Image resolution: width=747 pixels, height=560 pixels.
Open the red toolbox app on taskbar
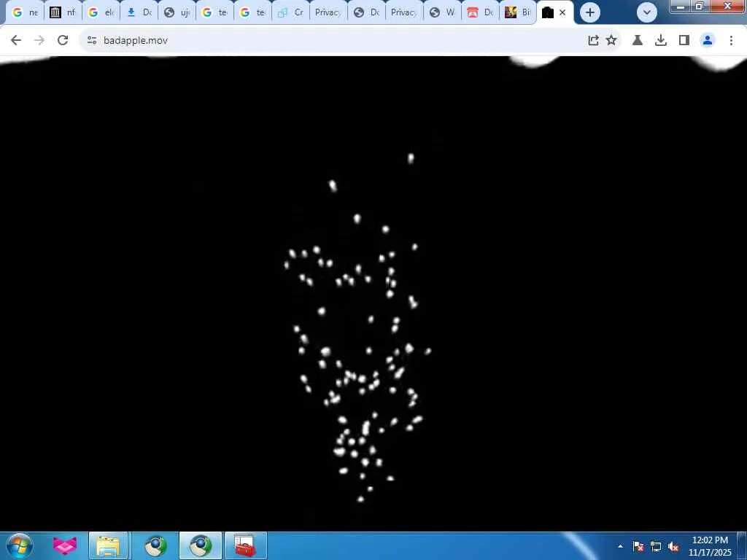245,546
